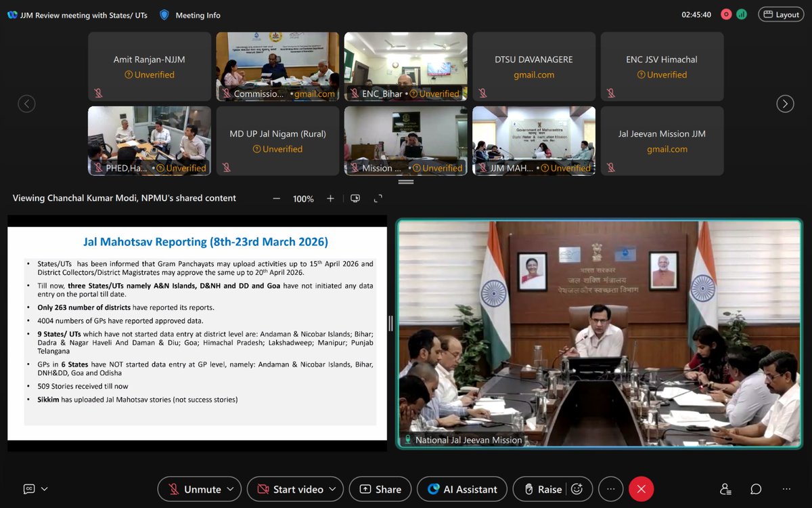Screen dimensions: 812x508
Task: Select Jal Jeevan Mission JJM tile
Action: click(662, 141)
